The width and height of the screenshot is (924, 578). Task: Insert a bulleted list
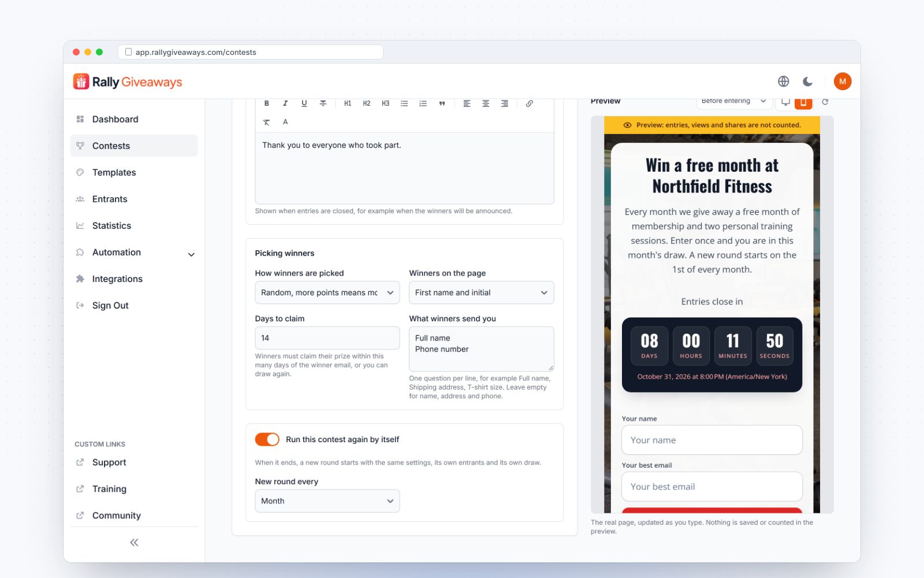tap(404, 103)
